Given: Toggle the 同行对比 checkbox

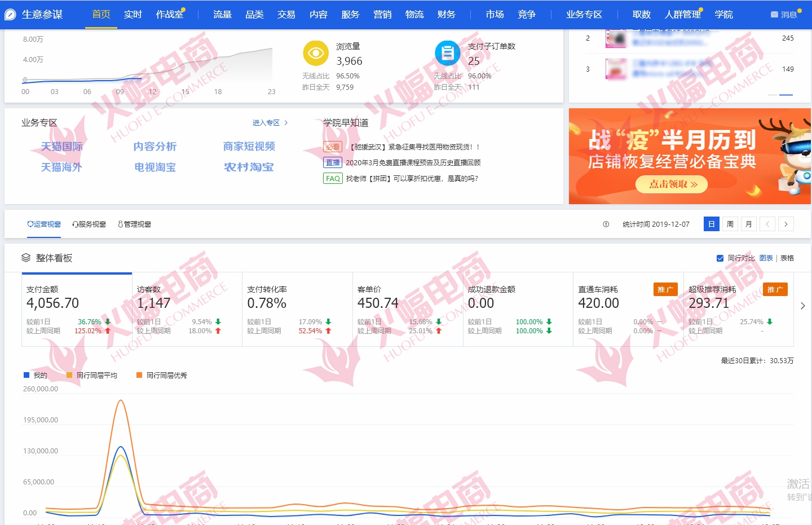Looking at the screenshot, I should tap(720, 258).
